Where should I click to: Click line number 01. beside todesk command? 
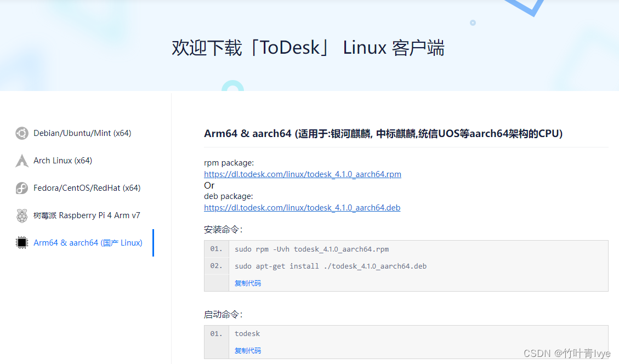(216, 334)
